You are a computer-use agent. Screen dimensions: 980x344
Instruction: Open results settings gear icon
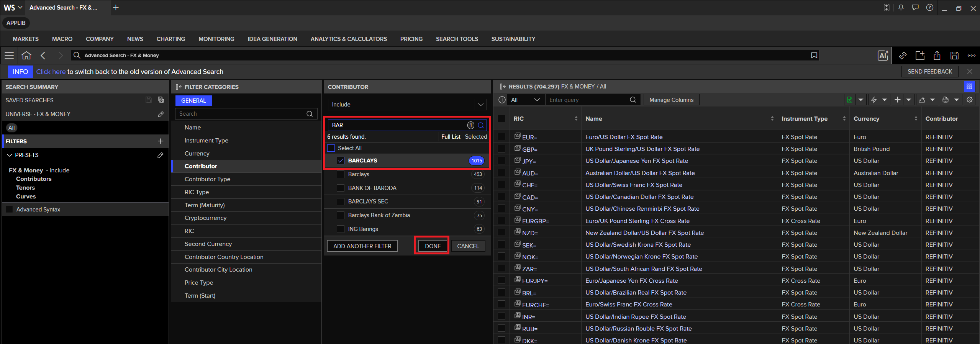tap(970, 100)
